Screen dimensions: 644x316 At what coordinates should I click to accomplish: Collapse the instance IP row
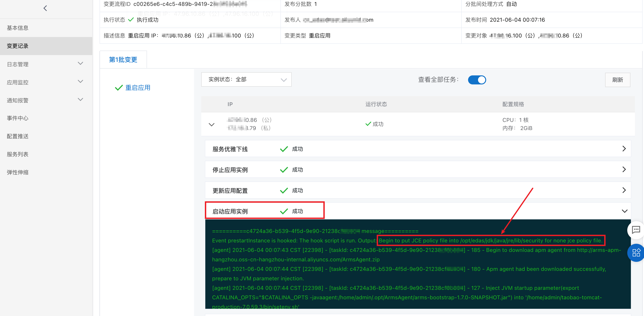click(x=212, y=124)
